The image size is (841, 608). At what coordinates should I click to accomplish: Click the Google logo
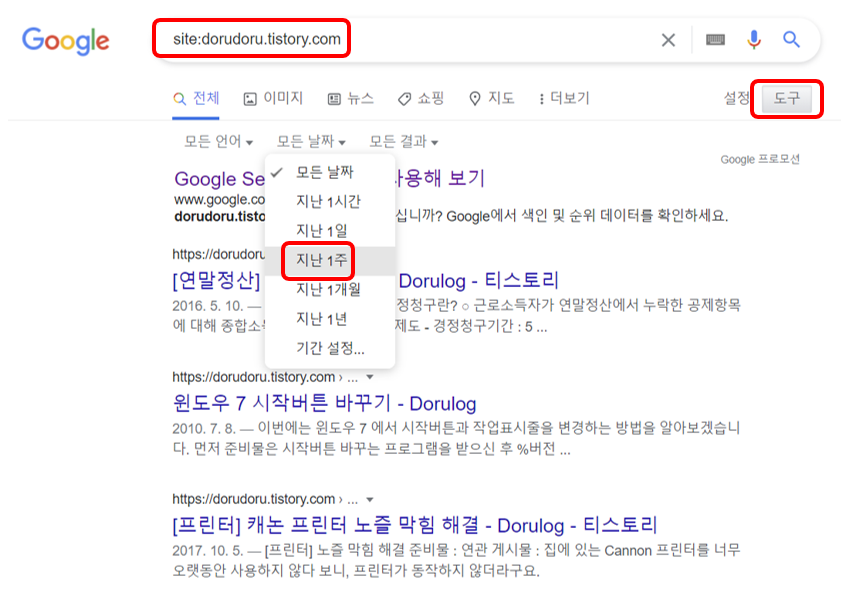point(65,41)
